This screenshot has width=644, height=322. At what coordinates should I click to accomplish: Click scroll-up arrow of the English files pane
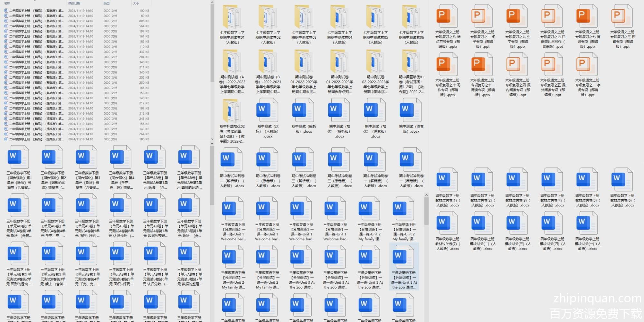coord(426,195)
